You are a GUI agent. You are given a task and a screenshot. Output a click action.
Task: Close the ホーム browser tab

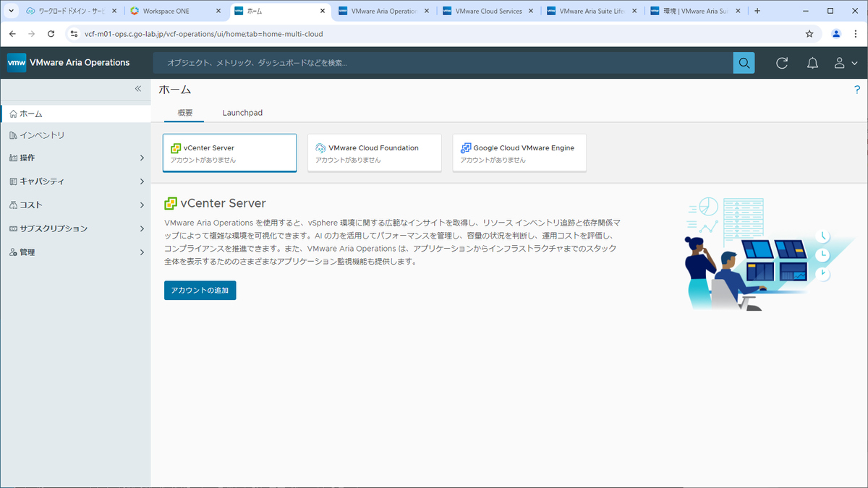pos(323,12)
